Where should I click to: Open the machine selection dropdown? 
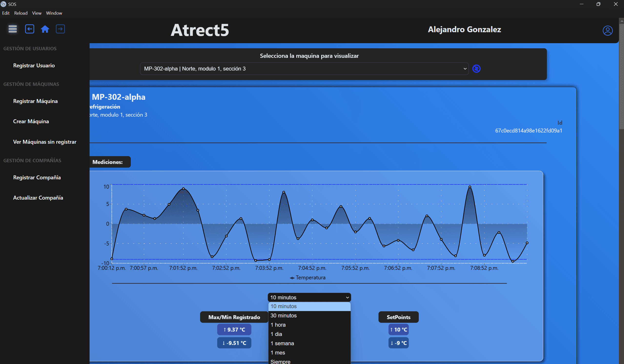(x=304, y=69)
